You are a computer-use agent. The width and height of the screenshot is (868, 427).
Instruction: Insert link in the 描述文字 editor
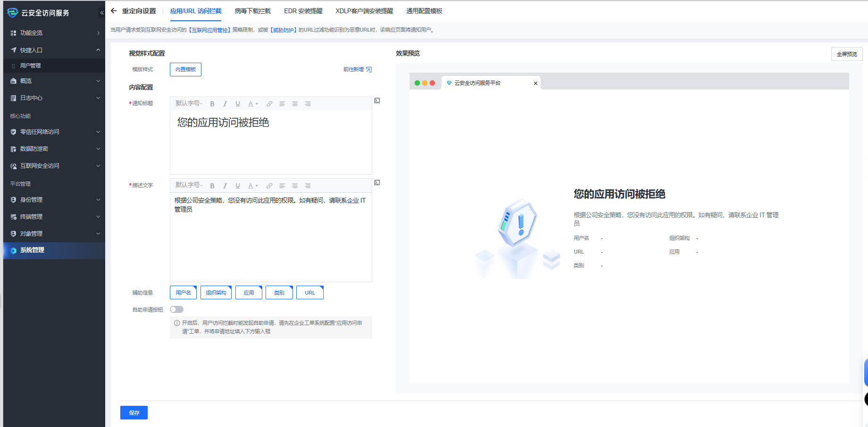point(269,186)
